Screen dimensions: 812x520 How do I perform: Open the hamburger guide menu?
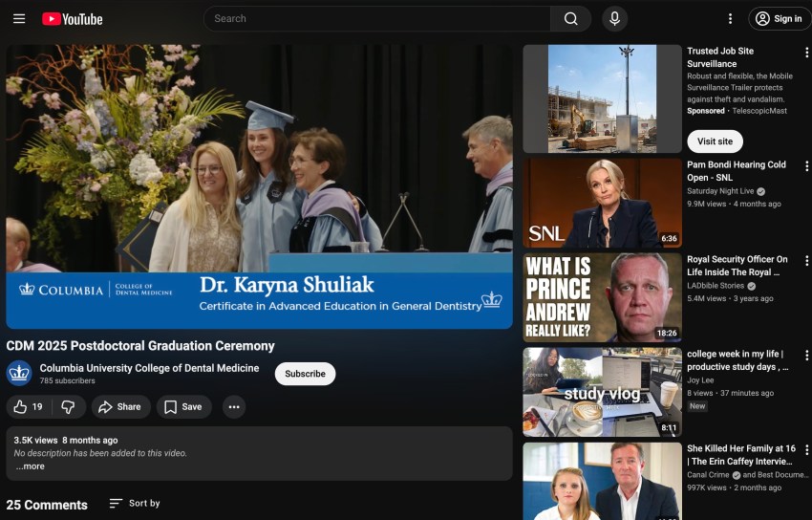point(19,19)
